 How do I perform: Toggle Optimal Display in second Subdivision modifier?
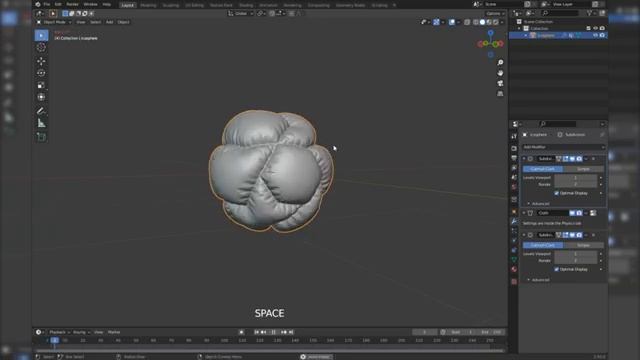click(x=556, y=269)
